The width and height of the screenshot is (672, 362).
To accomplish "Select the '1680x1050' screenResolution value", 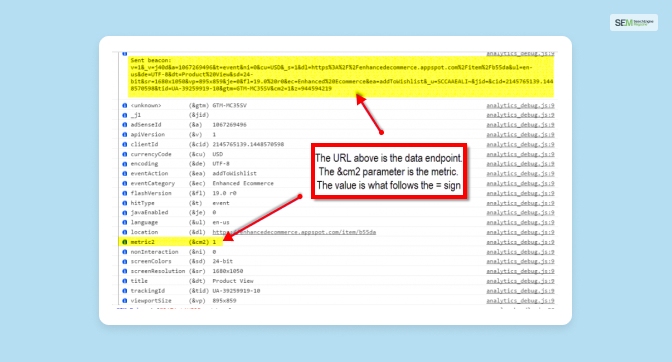I will click(228, 271).
